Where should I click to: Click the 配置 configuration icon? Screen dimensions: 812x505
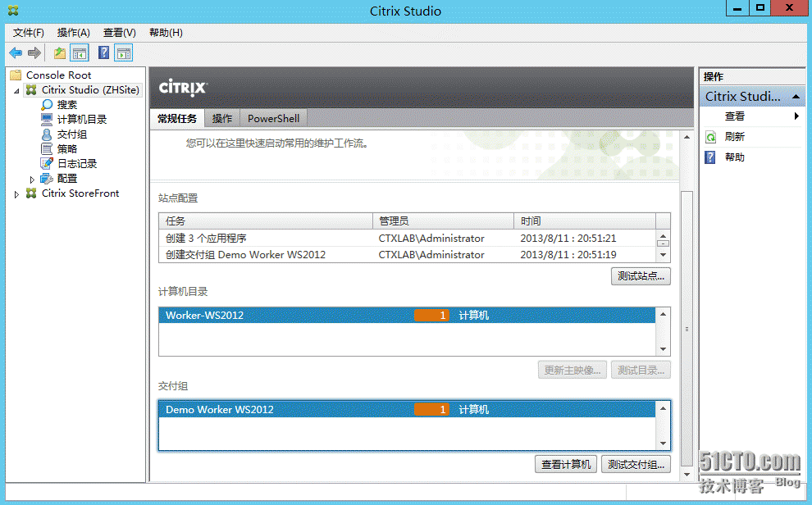pos(47,179)
